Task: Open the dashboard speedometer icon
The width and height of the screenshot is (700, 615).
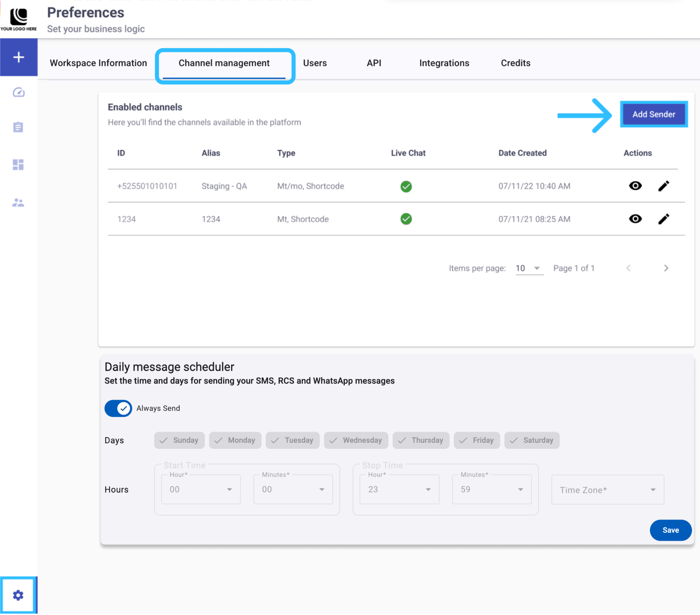Action: pos(19,92)
